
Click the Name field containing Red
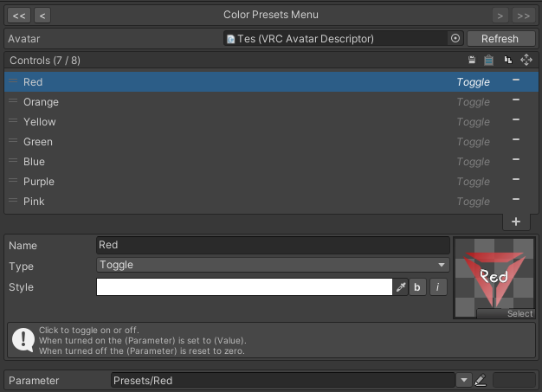[x=273, y=245]
